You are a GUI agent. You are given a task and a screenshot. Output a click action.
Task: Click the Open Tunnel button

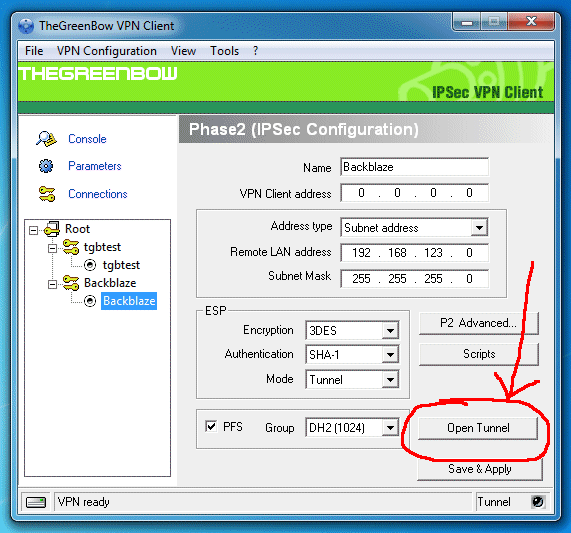click(x=478, y=428)
